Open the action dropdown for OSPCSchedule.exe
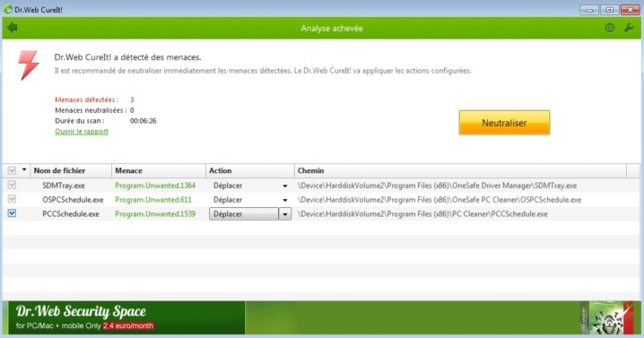Screen dimensions: 644x338 click(284, 201)
